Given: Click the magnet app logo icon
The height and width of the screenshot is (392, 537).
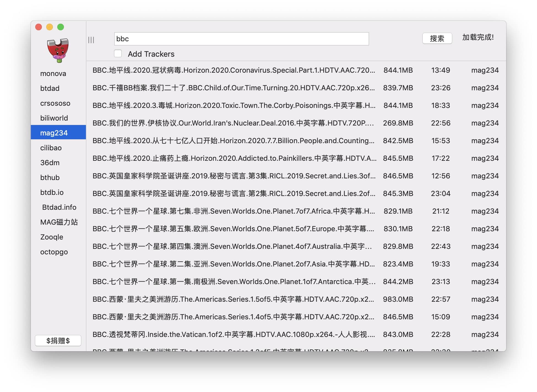Looking at the screenshot, I should pos(58,51).
